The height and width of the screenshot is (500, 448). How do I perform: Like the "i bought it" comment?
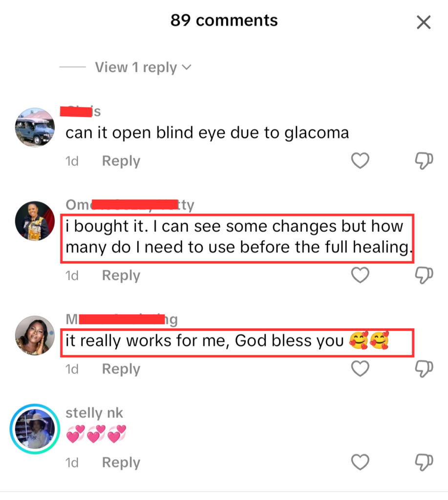point(360,275)
